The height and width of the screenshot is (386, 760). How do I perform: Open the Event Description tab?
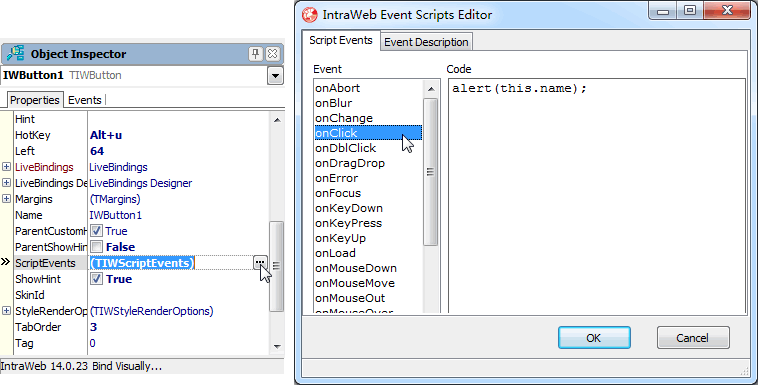pyautogui.click(x=426, y=42)
